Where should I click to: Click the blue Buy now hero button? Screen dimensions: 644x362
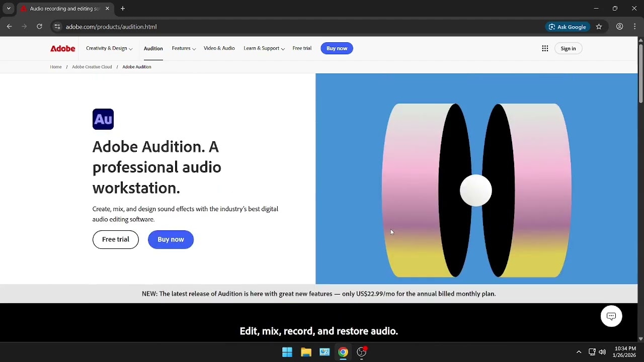click(x=171, y=239)
